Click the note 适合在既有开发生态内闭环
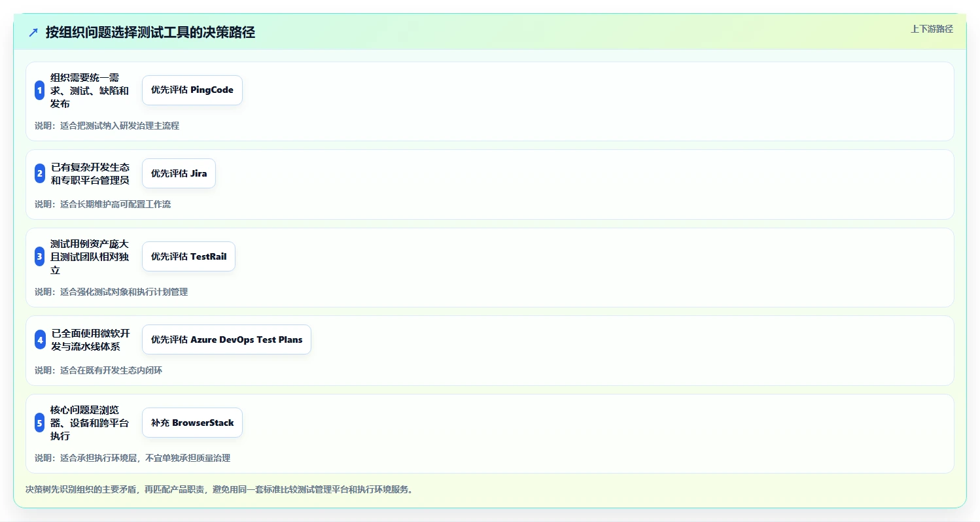980x522 pixels. click(111, 370)
